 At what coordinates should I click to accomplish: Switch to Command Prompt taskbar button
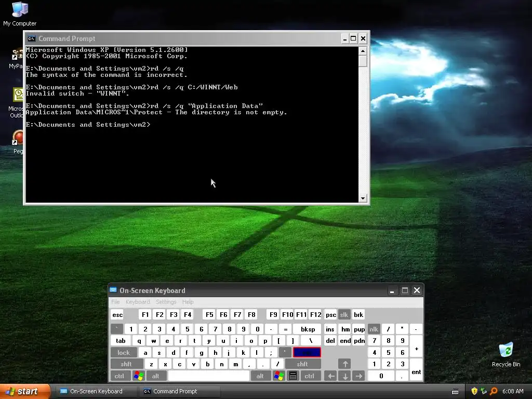pos(179,391)
